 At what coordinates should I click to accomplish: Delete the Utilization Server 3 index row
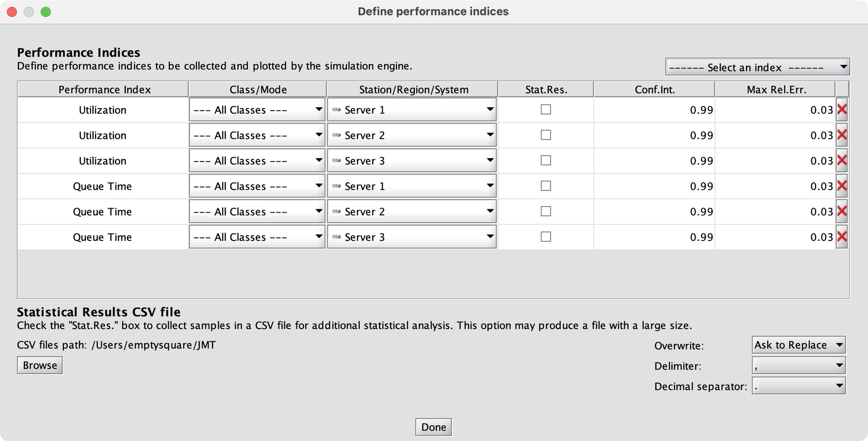842,161
